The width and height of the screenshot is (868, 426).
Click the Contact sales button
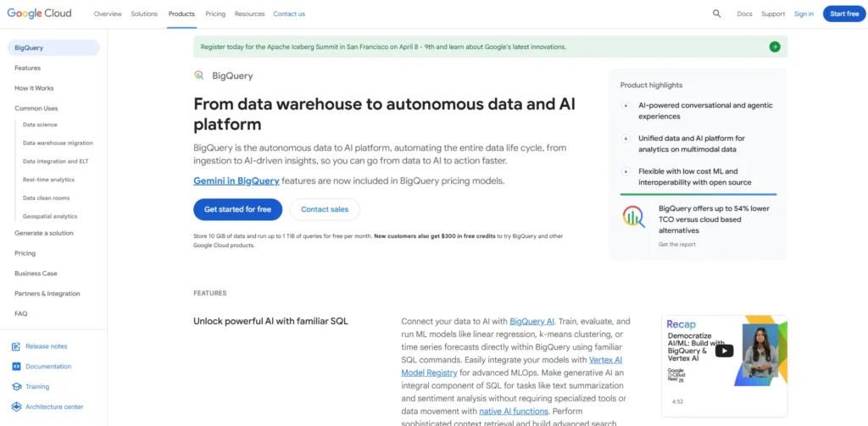coord(325,210)
